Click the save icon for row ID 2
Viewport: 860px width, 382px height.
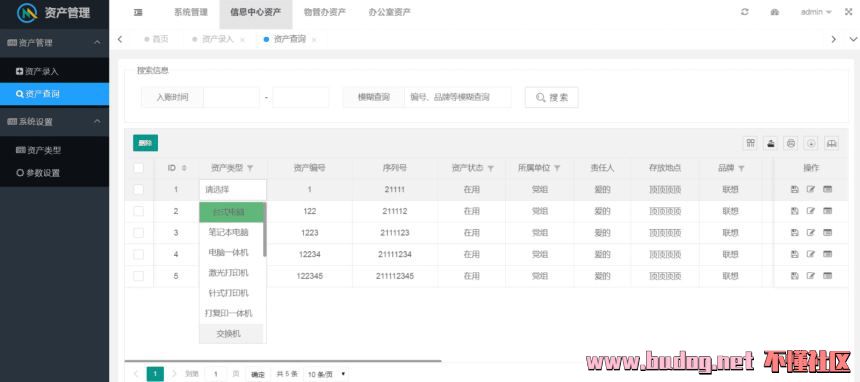coord(794,211)
